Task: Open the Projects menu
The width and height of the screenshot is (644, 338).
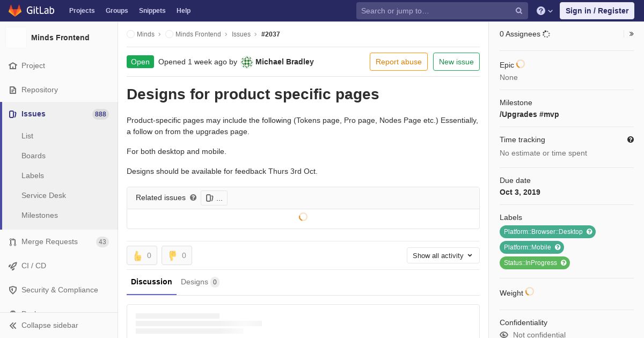Action: [x=82, y=11]
